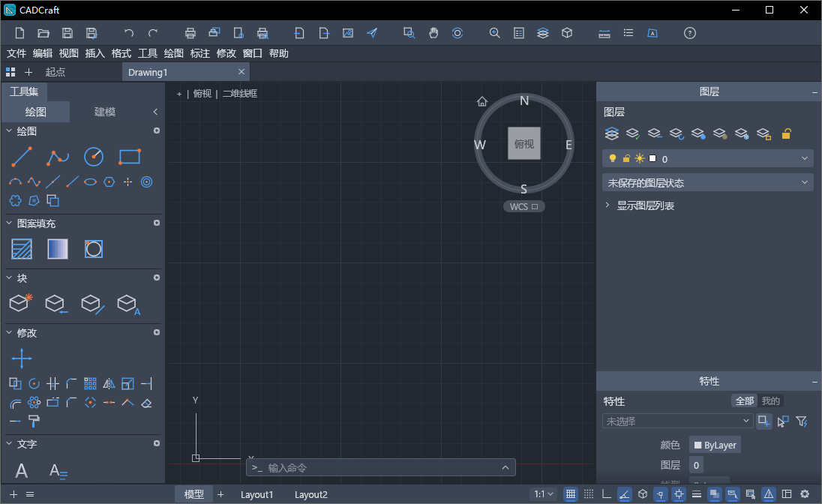Open the 标注 menu
822x504 pixels.
[199, 53]
